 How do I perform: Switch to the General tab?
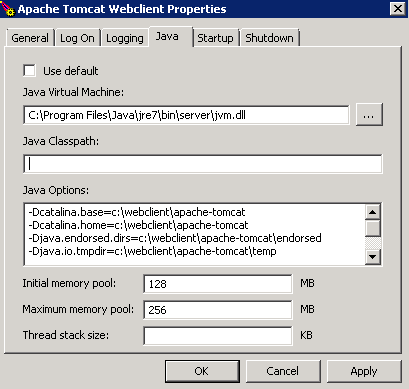point(30,38)
